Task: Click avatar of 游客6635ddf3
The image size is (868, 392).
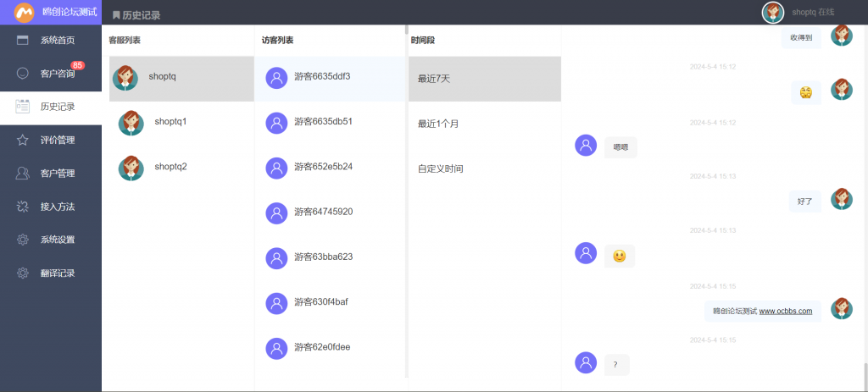Action: [277, 78]
